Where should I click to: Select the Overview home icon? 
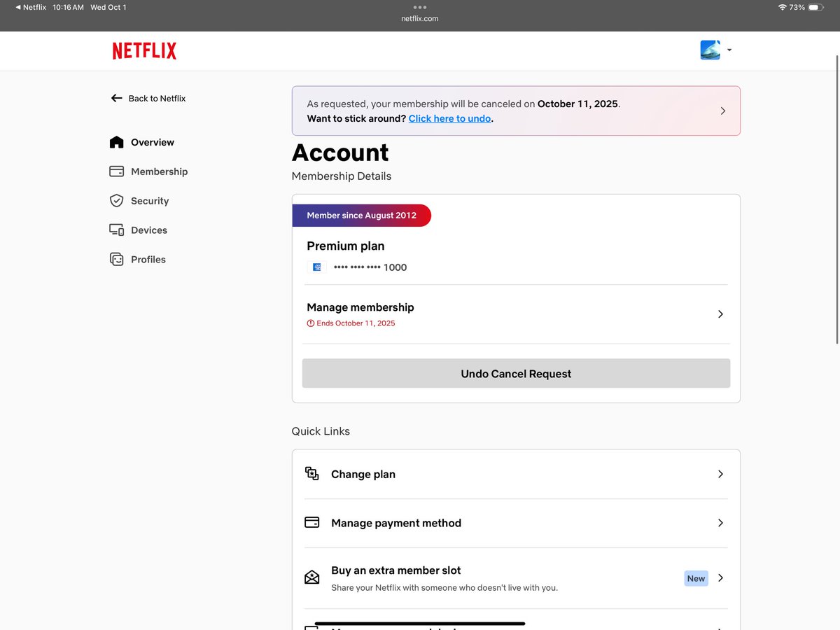[117, 142]
